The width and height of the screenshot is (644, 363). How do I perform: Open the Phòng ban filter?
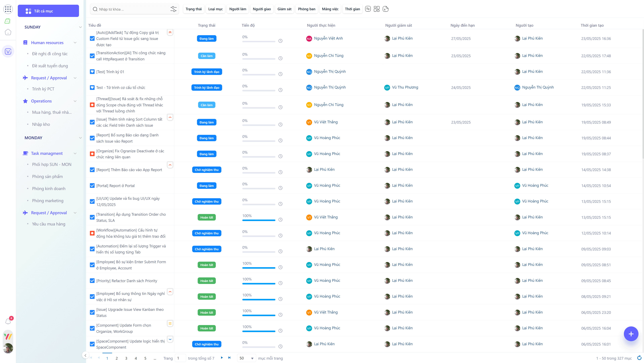tap(307, 9)
